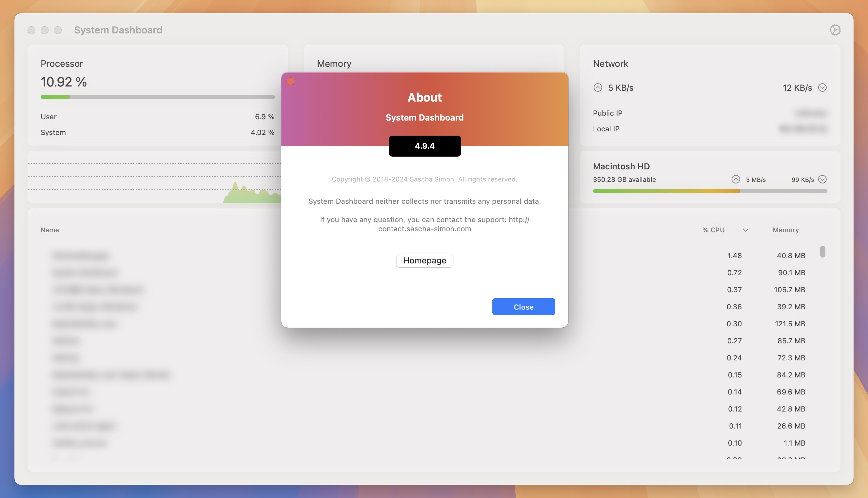Click the Close button in About dialog
The width and height of the screenshot is (868, 498).
pyautogui.click(x=523, y=306)
